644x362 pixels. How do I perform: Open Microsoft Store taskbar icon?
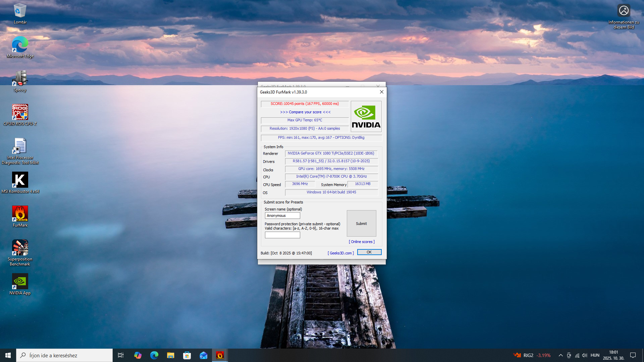(x=187, y=355)
